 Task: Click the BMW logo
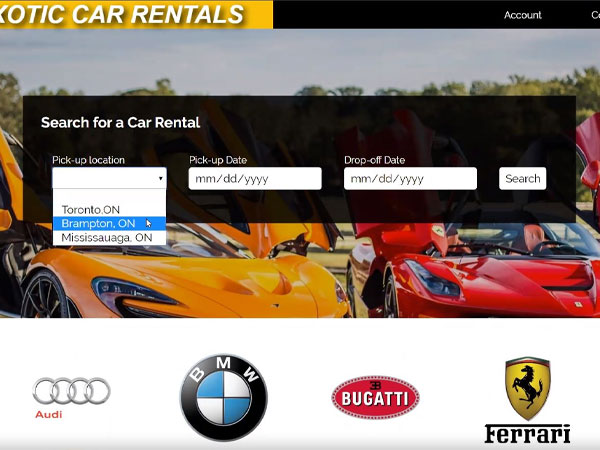click(x=224, y=398)
